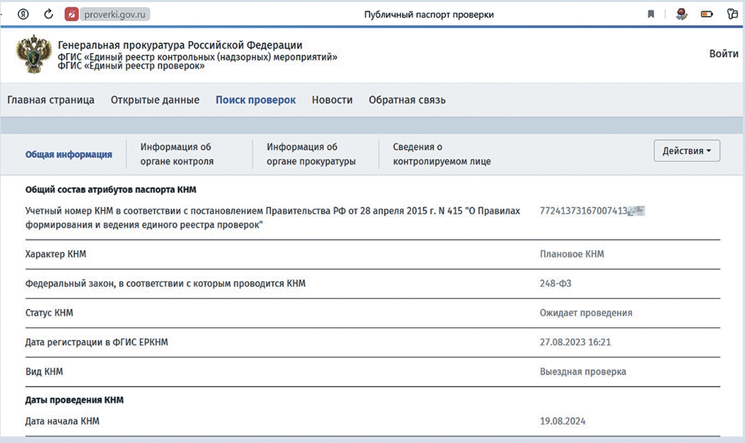745x443 pixels.
Task: Open the Информация об органе контроля tab
Action: coord(177,153)
